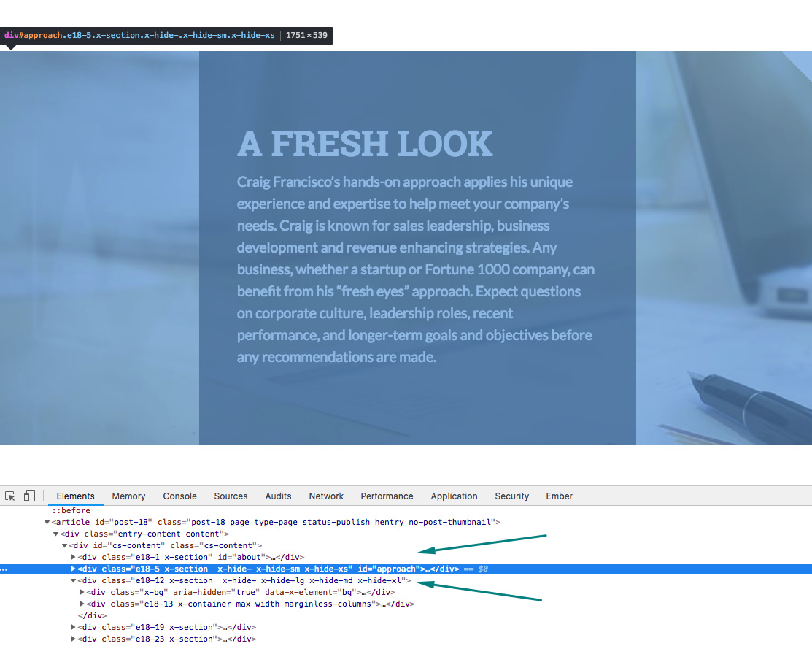The image size is (812, 646).
Task: Open the Network tab
Action: (325, 496)
